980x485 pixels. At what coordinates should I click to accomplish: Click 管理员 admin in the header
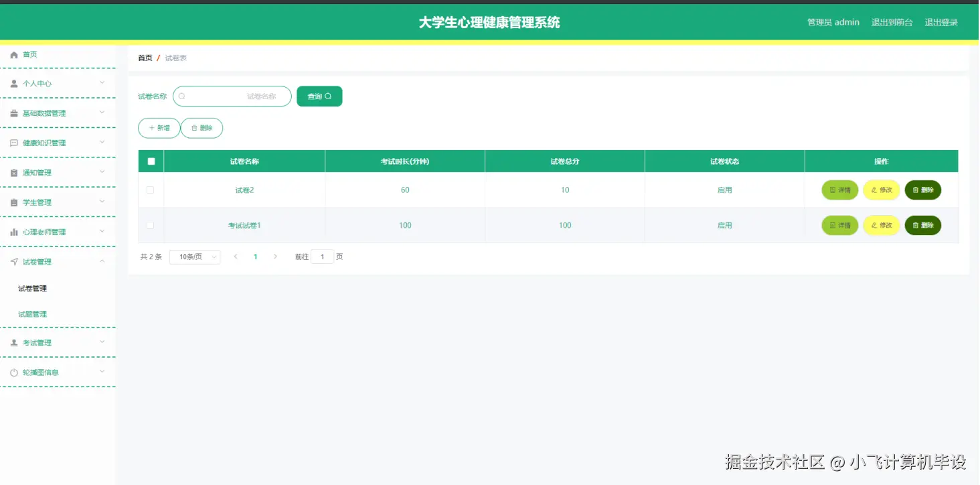(833, 22)
